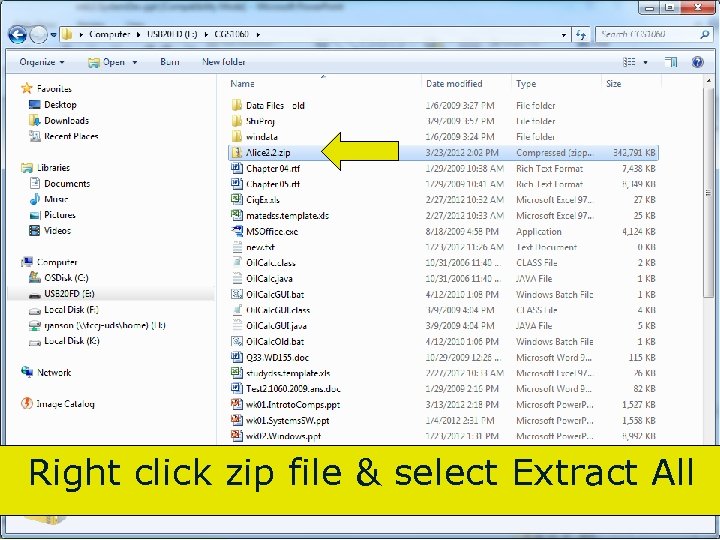Select OilCalcOld.bat batch file icon
The width and height of the screenshot is (720, 540).
point(236,341)
